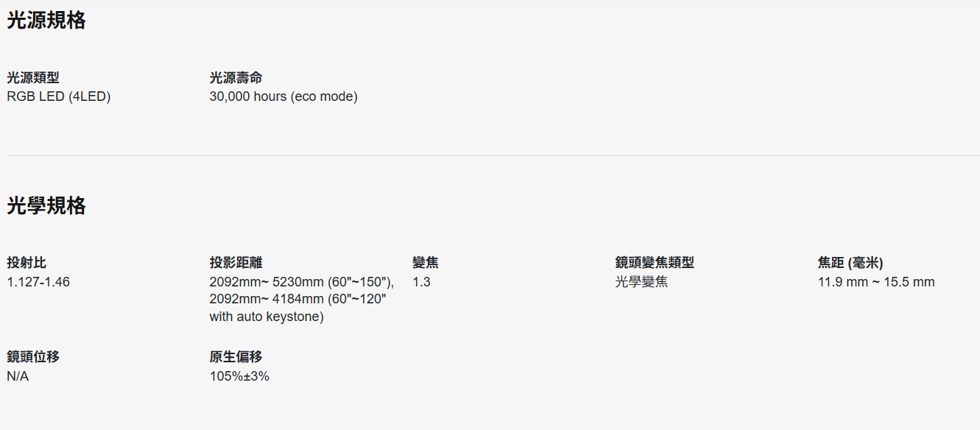Select the 光學變焦 value text
This screenshot has width=980, height=430.
pos(641,282)
